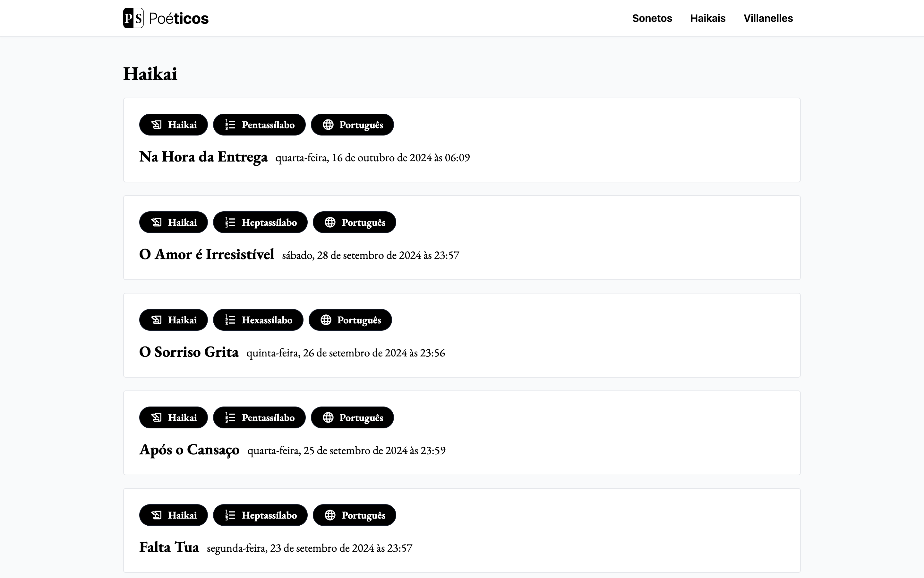Click date 'segunda-feira, 23 de setembro de 2024 às 23:57'
This screenshot has height=578, width=924.
310,548
